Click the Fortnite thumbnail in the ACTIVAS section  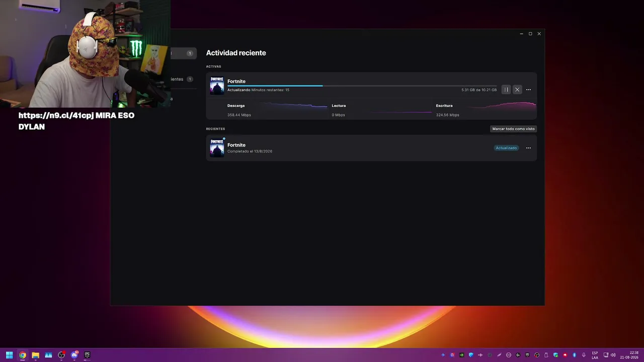(x=217, y=85)
